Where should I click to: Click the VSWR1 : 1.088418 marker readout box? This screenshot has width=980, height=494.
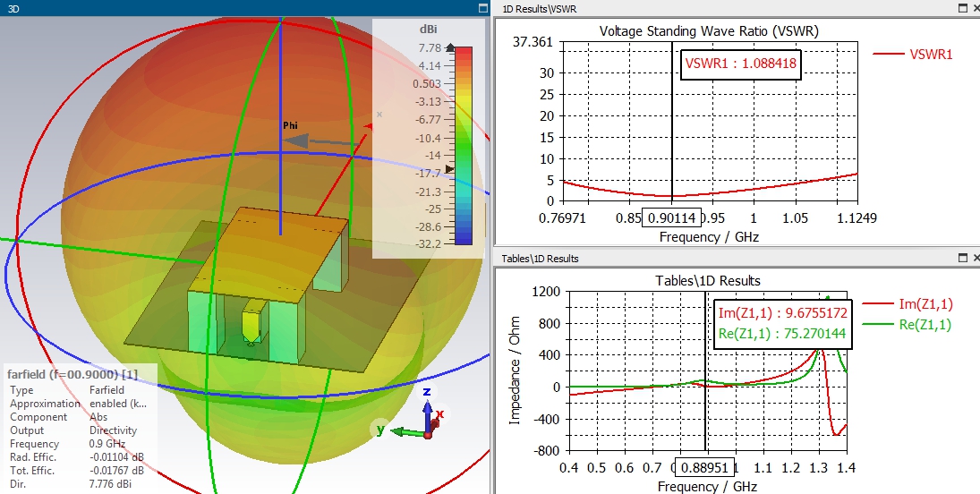point(741,64)
